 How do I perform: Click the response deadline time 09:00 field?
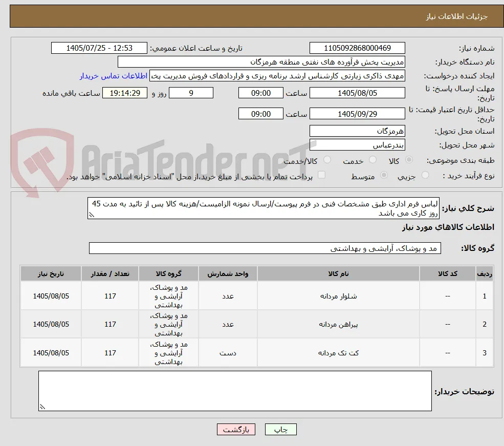point(260,93)
